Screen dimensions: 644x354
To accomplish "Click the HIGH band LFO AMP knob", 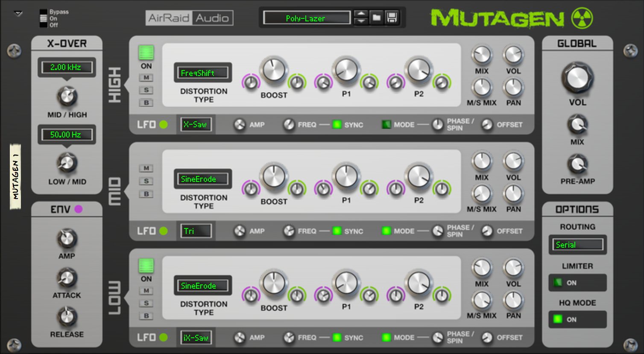I will [240, 125].
